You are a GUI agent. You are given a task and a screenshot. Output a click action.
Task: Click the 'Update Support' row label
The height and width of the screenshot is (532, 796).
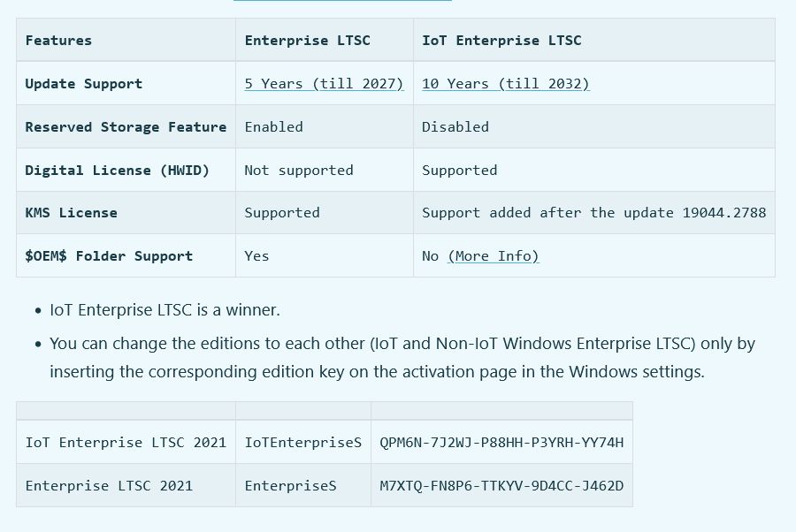(84, 84)
